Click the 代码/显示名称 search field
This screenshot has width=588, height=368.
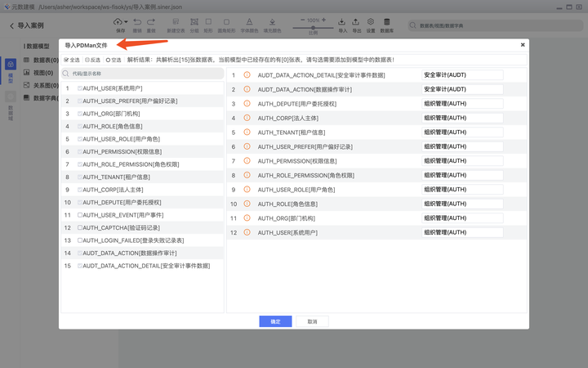(x=142, y=74)
